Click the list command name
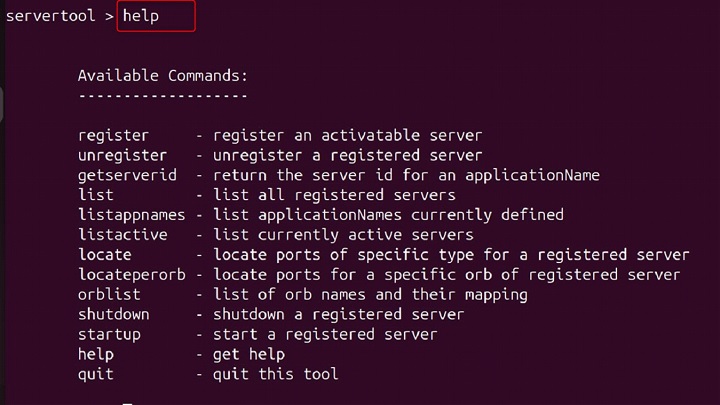The width and height of the screenshot is (720, 405). pos(96,195)
